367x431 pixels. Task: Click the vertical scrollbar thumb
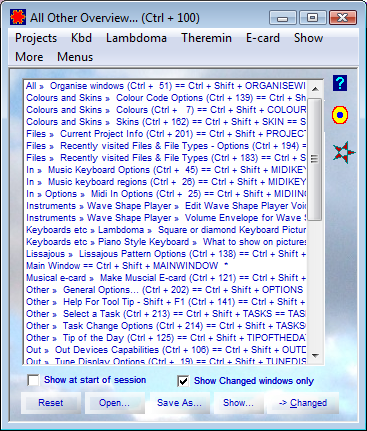tap(315, 159)
